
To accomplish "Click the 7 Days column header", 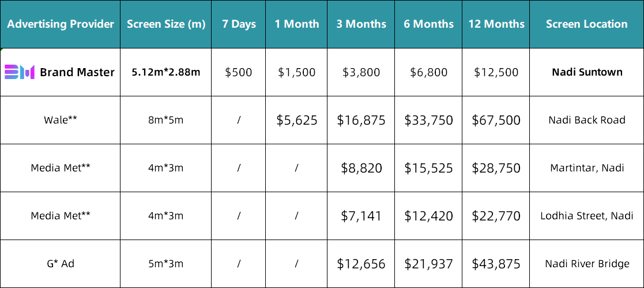I will [x=239, y=24].
